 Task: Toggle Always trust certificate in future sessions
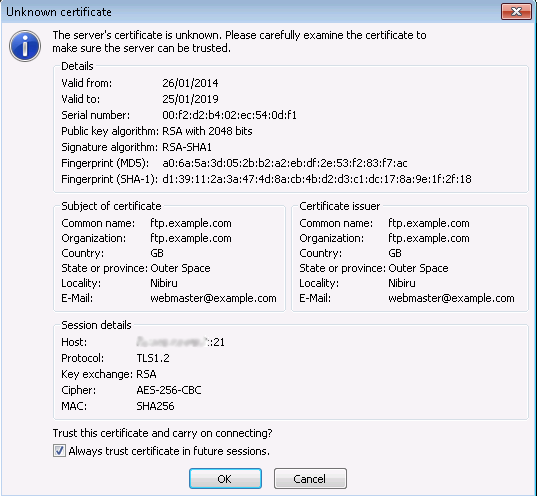pos(59,451)
